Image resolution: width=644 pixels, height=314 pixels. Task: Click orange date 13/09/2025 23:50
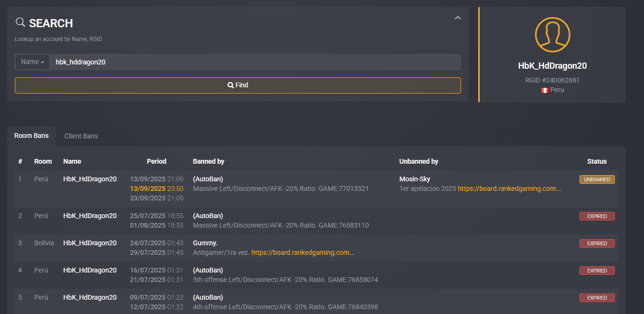(157, 188)
